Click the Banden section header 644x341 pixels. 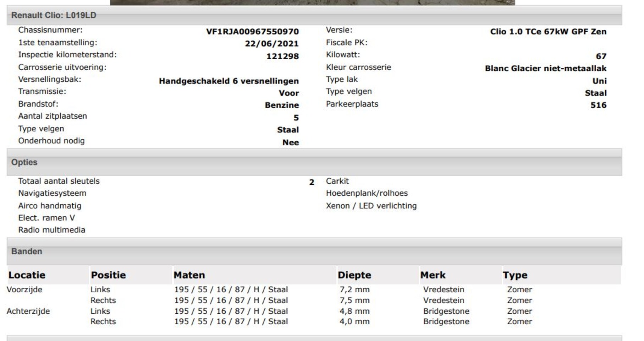[x=27, y=251]
